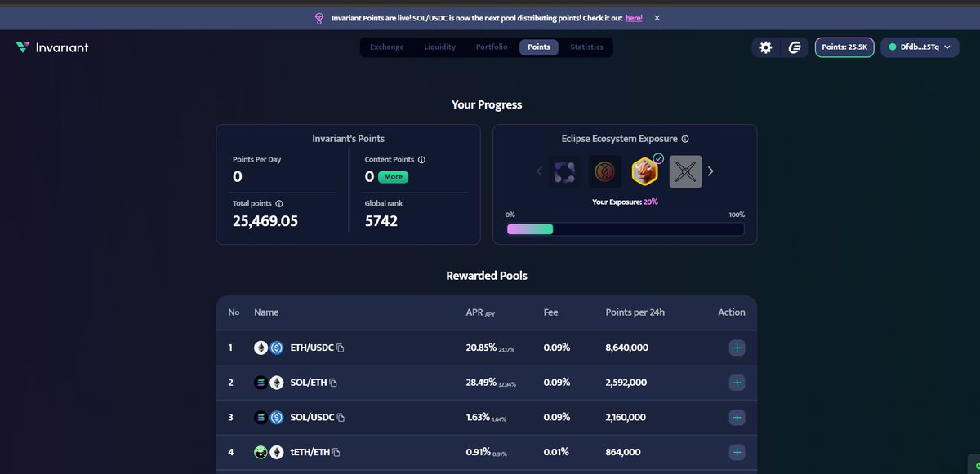The width and height of the screenshot is (980, 474).
Task: Click the ETH/USDC pool name
Action: coord(312,348)
